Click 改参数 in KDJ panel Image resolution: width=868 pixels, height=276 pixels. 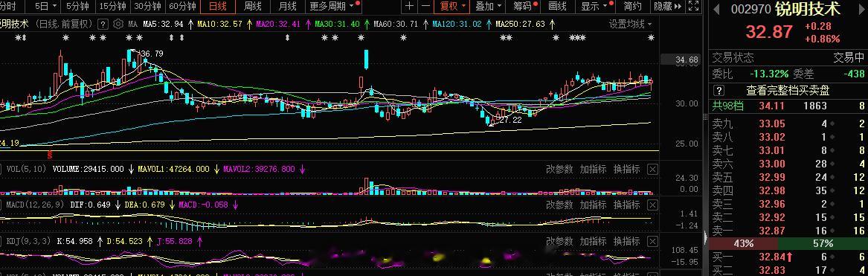[x=559, y=242]
